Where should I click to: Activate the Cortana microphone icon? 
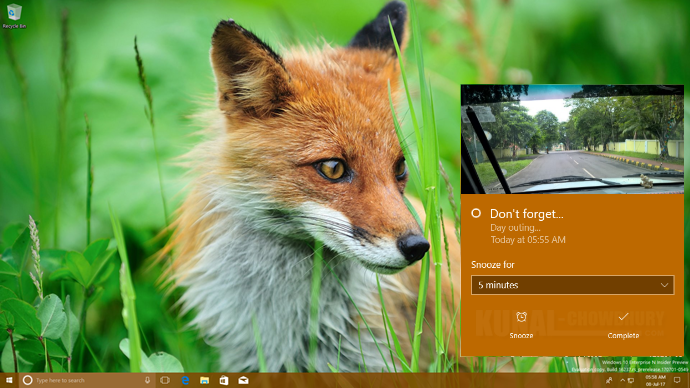tap(147, 380)
